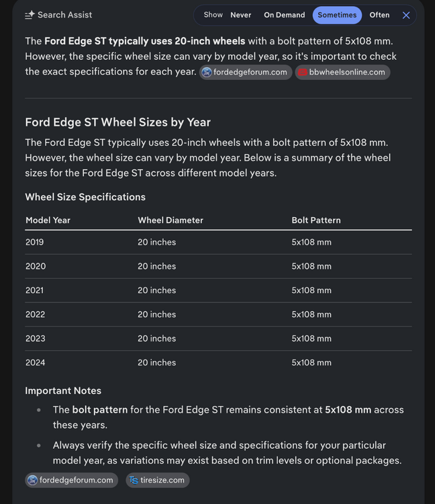Screen dimensions: 435x504
Task: Click the tiresize.com TS logo icon
Action: (134, 480)
